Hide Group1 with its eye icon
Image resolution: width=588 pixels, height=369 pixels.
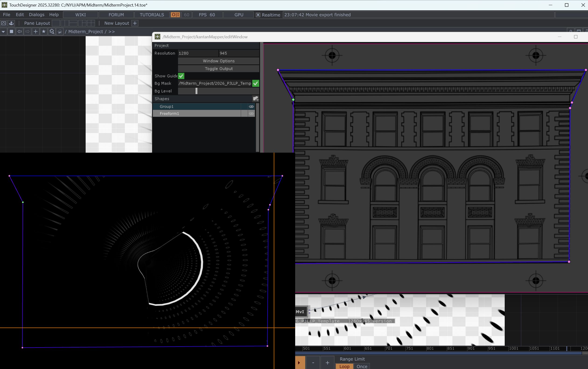251,106
